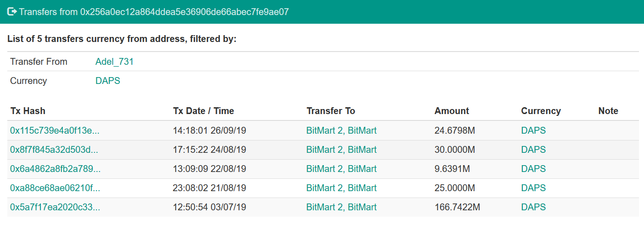Open the Adel_731 address link
The image size is (644, 229).
coord(114,62)
